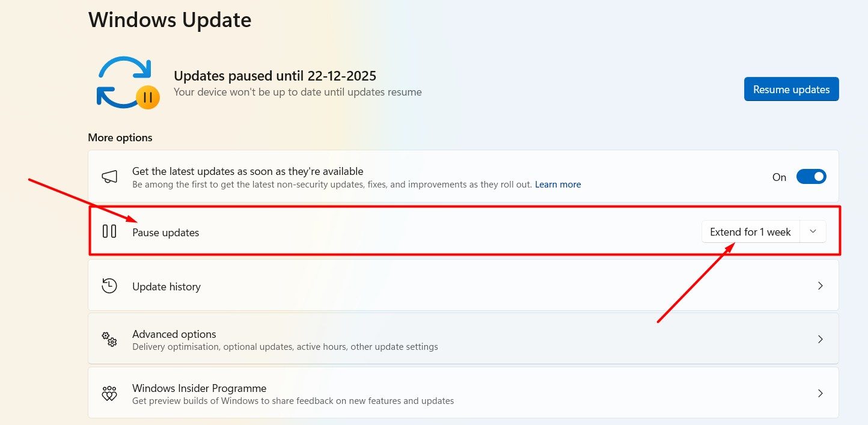The height and width of the screenshot is (425, 868).
Task: Open Windows Insider Programme chevron arrow
Action: pos(820,394)
